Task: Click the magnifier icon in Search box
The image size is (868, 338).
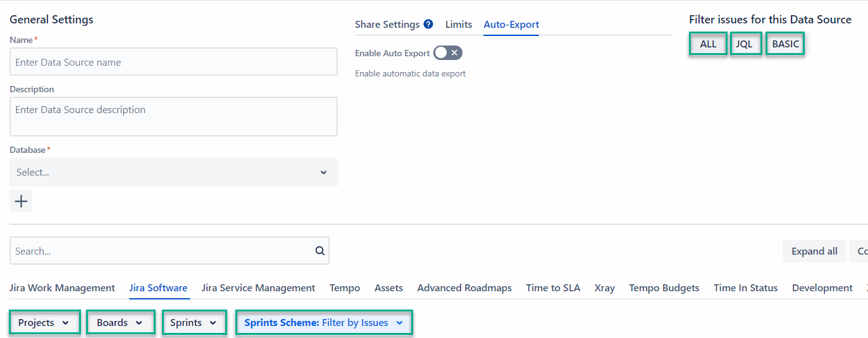Action: [320, 251]
